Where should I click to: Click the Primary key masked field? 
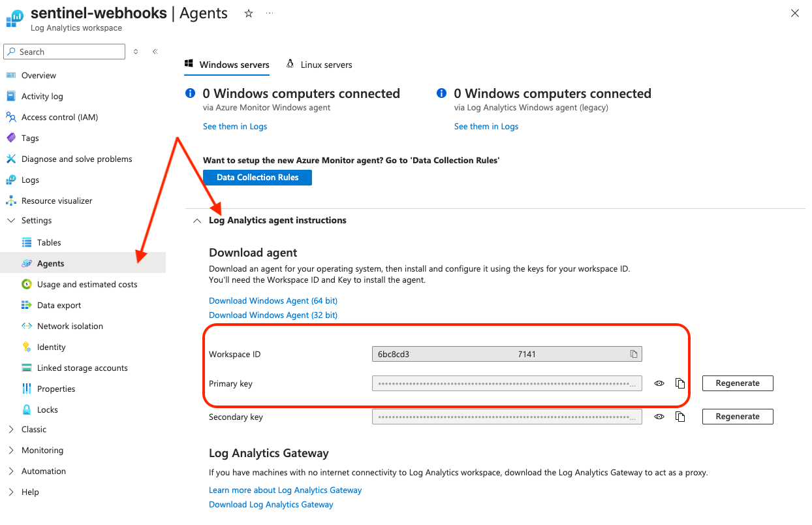[507, 383]
